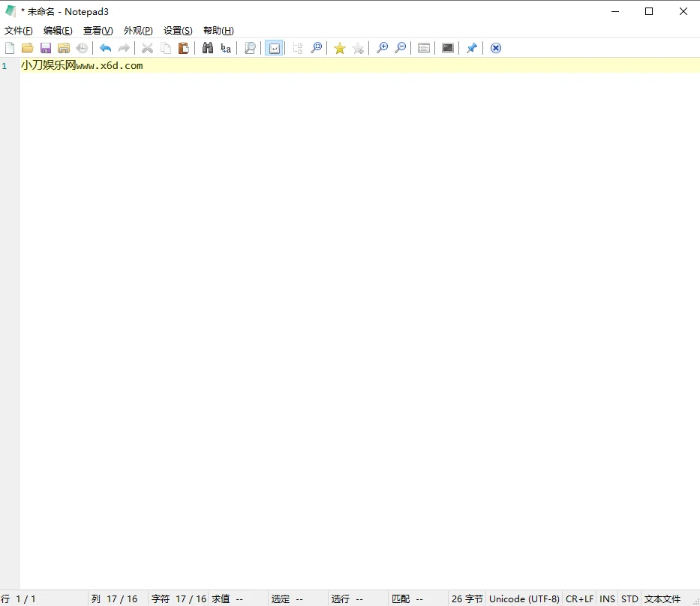Create a new document with the New icon
Image resolution: width=700 pixels, height=606 pixels.
tap(10, 47)
